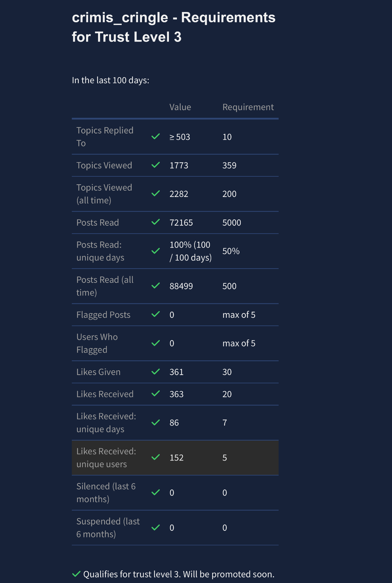Click the checkmark in the Users Who Flagged row
Viewport: 392px width, 583px height.
(156, 343)
